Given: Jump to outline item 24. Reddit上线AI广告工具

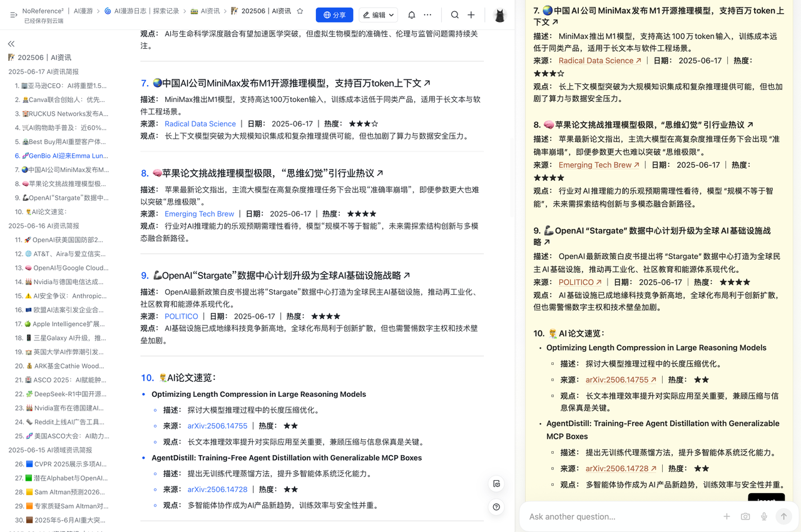Looking at the screenshot, I should click(59, 422).
